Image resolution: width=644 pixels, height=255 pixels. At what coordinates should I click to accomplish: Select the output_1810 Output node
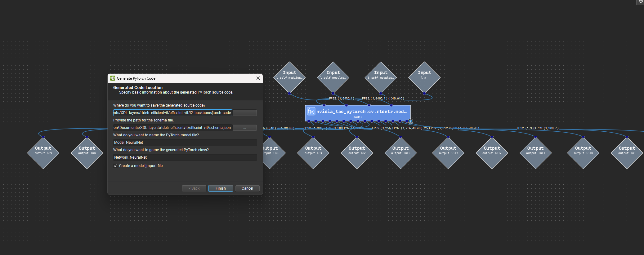tap(583, 152)
